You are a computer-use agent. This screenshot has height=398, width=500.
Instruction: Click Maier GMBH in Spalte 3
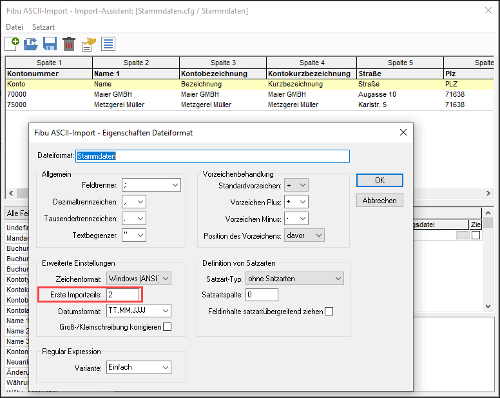click(223, 94)
